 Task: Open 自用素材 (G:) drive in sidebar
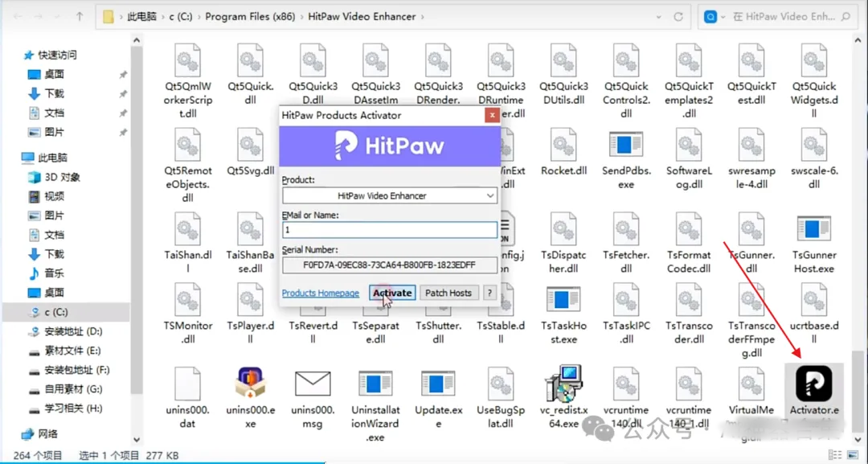click(74, 388)
